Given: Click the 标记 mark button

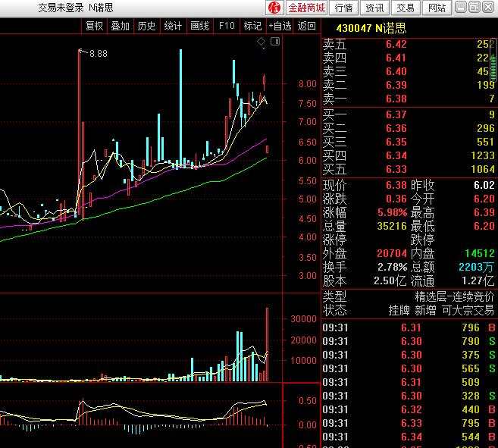Looking at the screenshot, I should [253, 26].
